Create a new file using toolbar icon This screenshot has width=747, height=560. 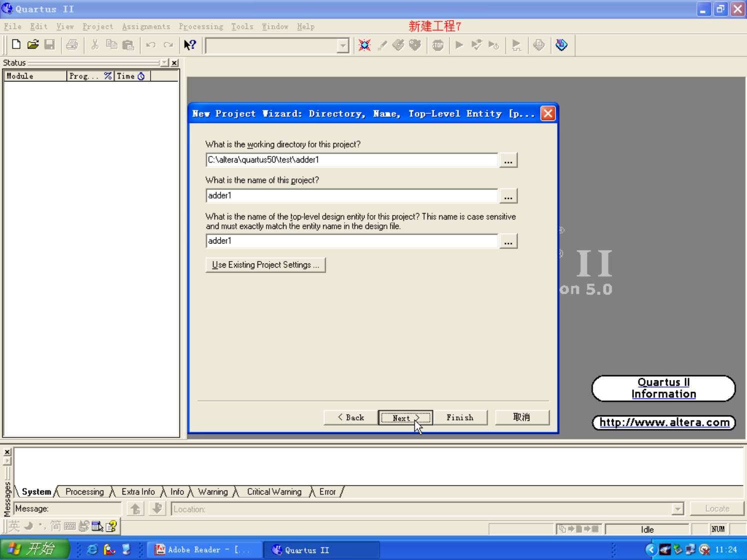(16, 45)
